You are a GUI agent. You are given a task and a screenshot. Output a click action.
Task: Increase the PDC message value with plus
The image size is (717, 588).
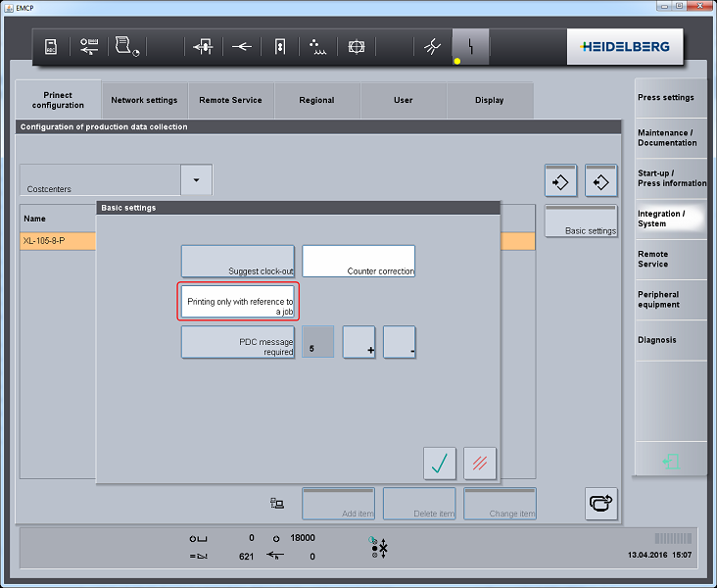[x=358, y=342]
